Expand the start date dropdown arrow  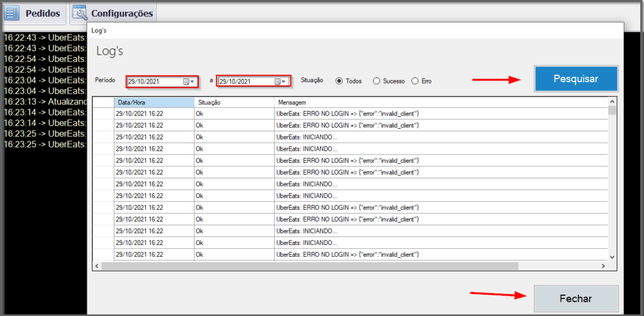click(x=193, y=82)
